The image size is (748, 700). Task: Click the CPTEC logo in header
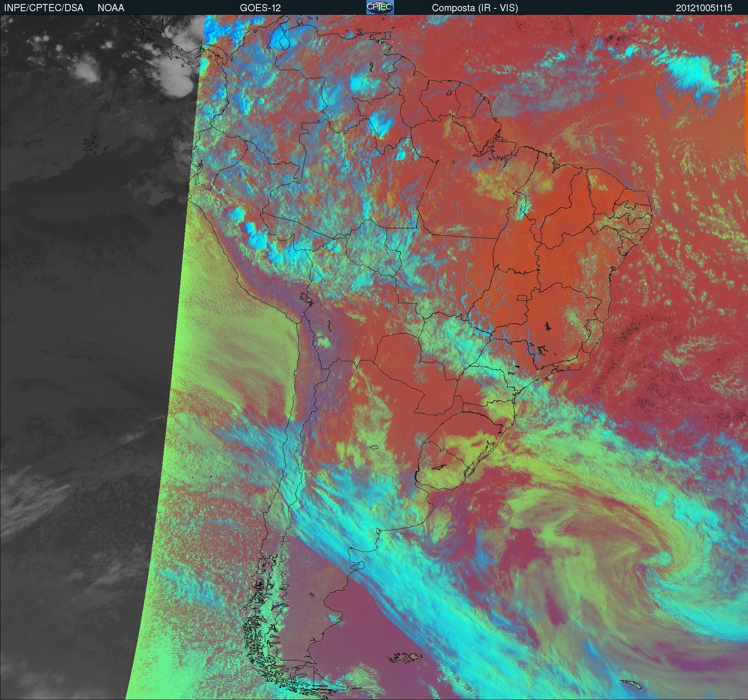pos(380,7)
